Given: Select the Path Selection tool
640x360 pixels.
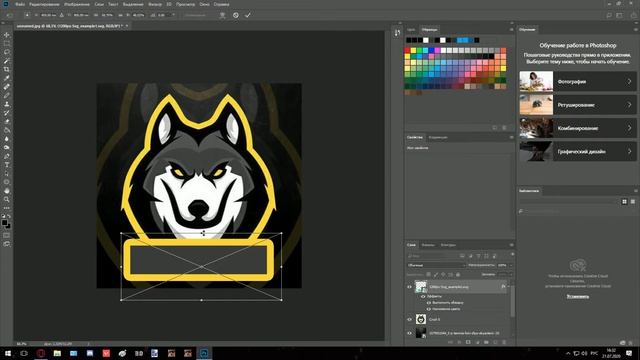Looking at the screenshot, I should (x=7, y=173).
